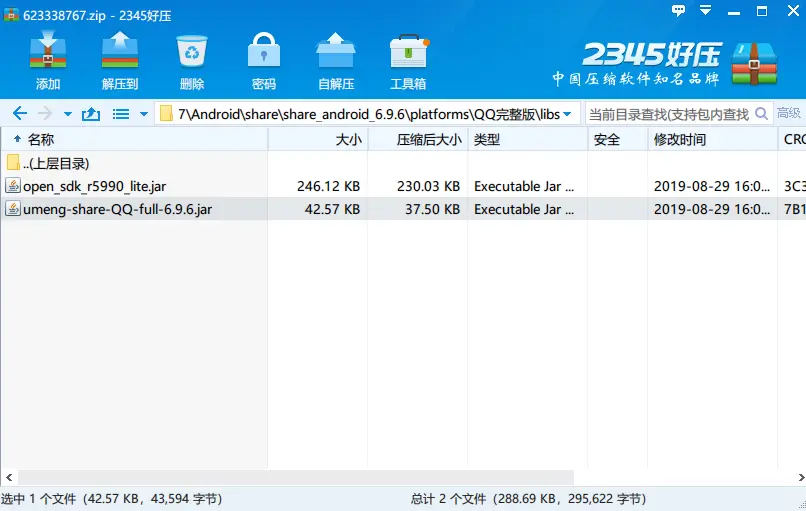Click the list view mode icon

(x=121, y=114)
